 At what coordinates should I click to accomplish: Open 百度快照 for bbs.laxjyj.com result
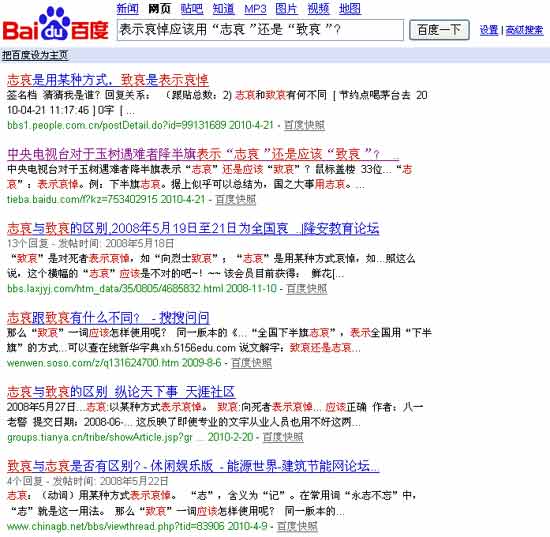click(x=307, y=289)
